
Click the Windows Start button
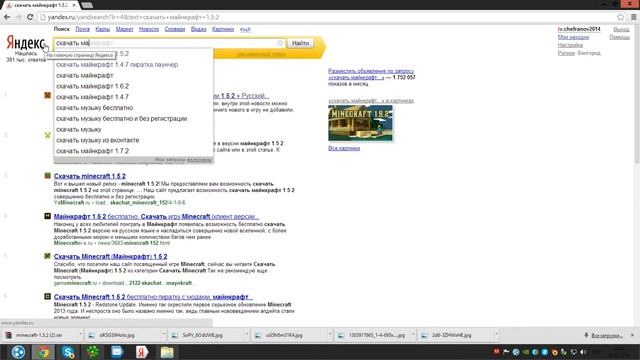click(x=18, y=352)
